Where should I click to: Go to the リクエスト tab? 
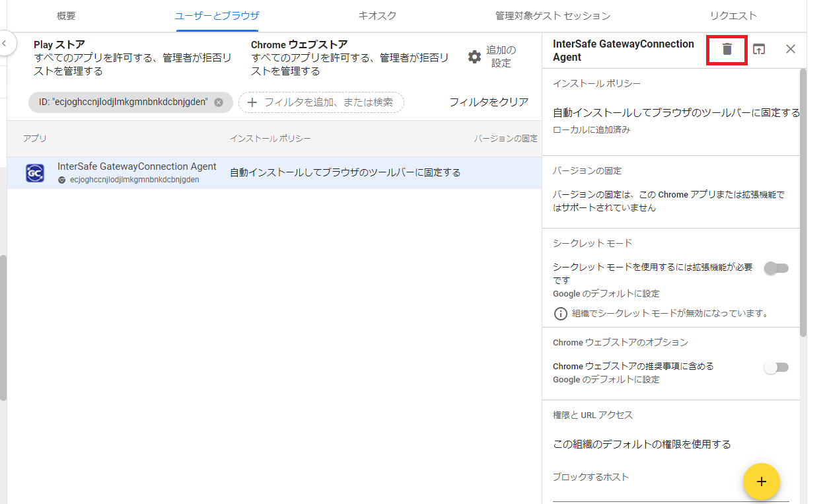pyautogui.click(x=733, y=16)
